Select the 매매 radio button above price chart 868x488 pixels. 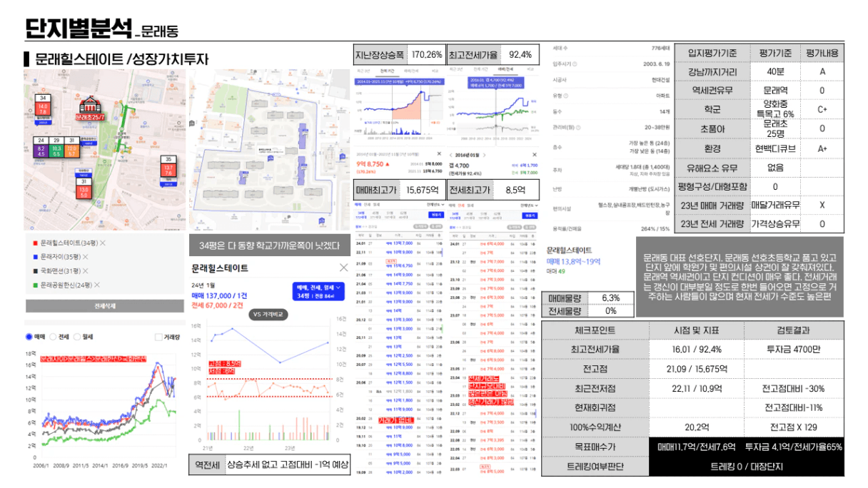[29, 337]
